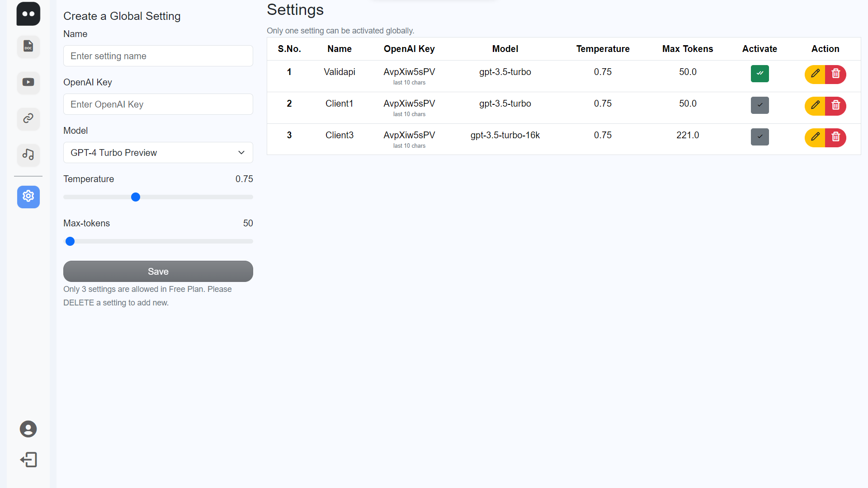Click the Enter setting name field
This screenshot has width=868, height=488.
coord(158,56)
